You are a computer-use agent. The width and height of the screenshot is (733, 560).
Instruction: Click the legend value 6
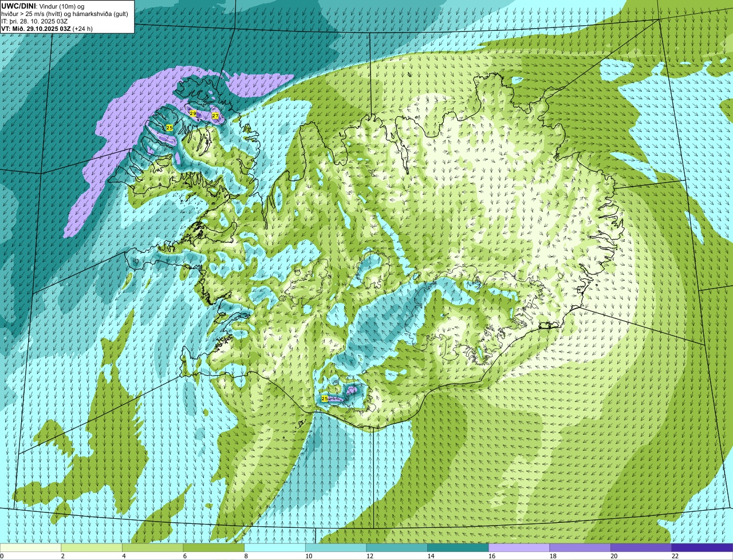[x=184, y=556]
